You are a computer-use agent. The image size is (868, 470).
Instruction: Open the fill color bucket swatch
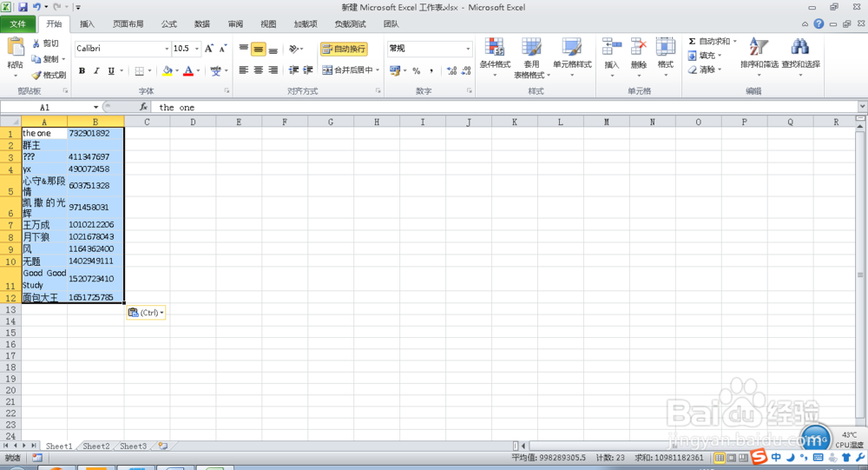click(x=168, y=71)
